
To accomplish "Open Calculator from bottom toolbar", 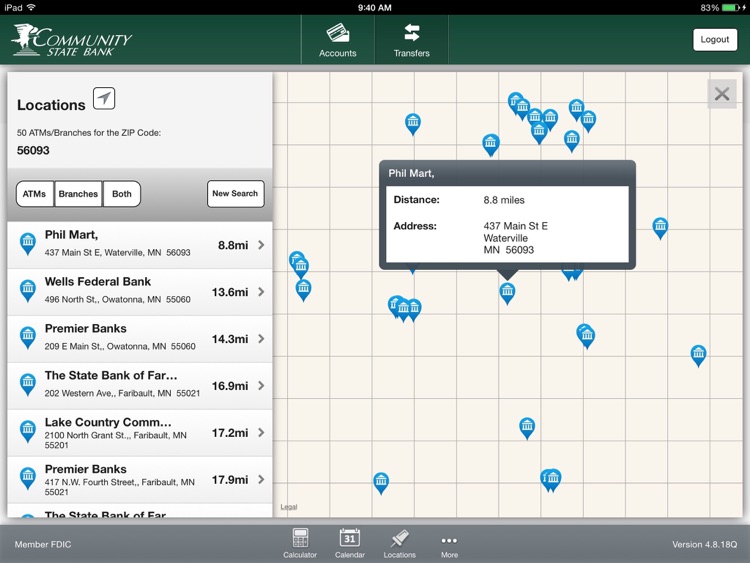I will pyautogui.click(x=300, y=544).
